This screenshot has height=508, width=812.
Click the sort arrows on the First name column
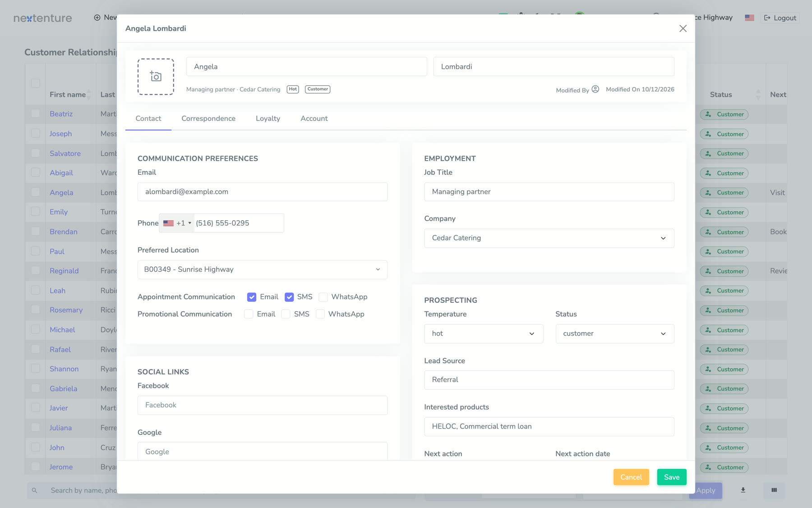point(89,94)
